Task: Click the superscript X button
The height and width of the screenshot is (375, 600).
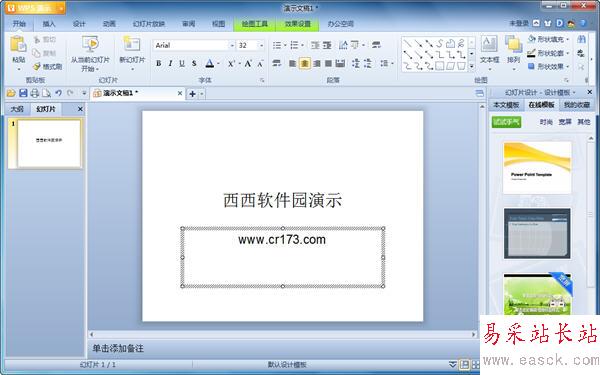Action: 231,64
